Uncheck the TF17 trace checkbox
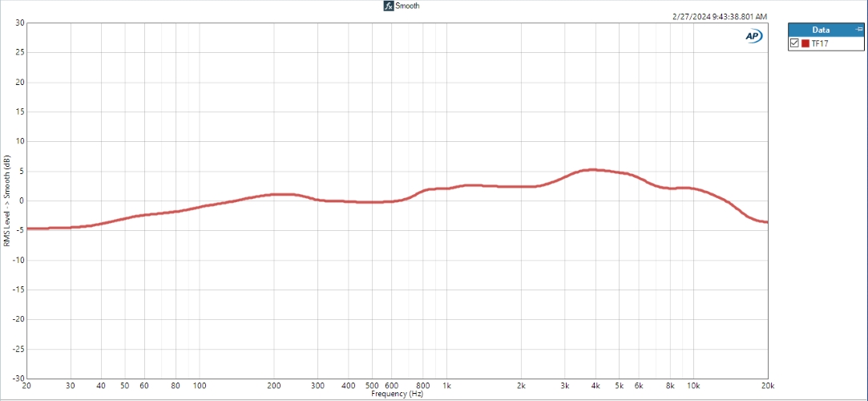 pyautogui.click(x=794, y=43)
